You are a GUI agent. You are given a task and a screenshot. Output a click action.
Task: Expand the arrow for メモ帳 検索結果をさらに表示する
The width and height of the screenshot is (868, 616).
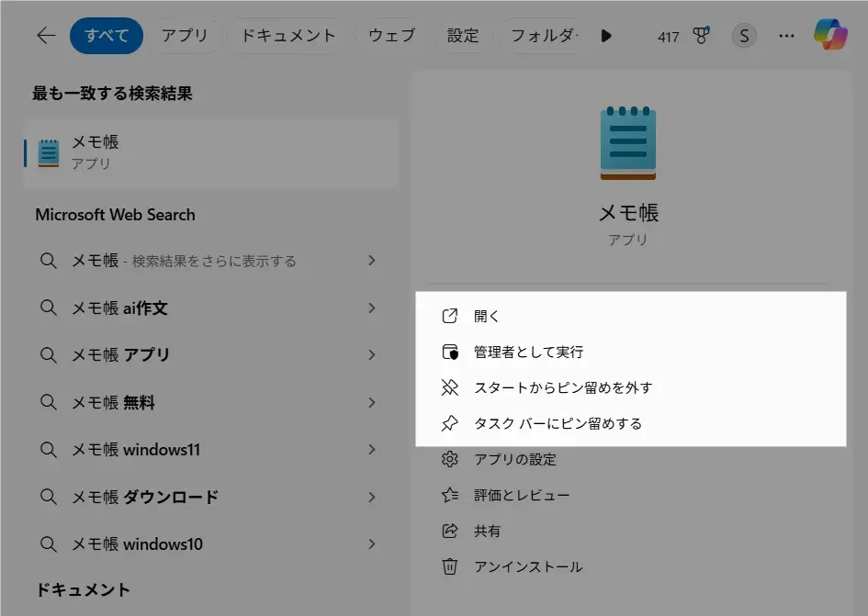pyautogui.click(x=372, y=261)
